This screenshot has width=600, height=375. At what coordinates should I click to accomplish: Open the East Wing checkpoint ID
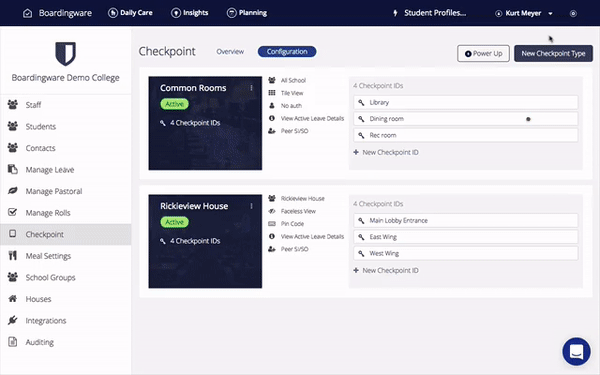(x=466, y=237)
